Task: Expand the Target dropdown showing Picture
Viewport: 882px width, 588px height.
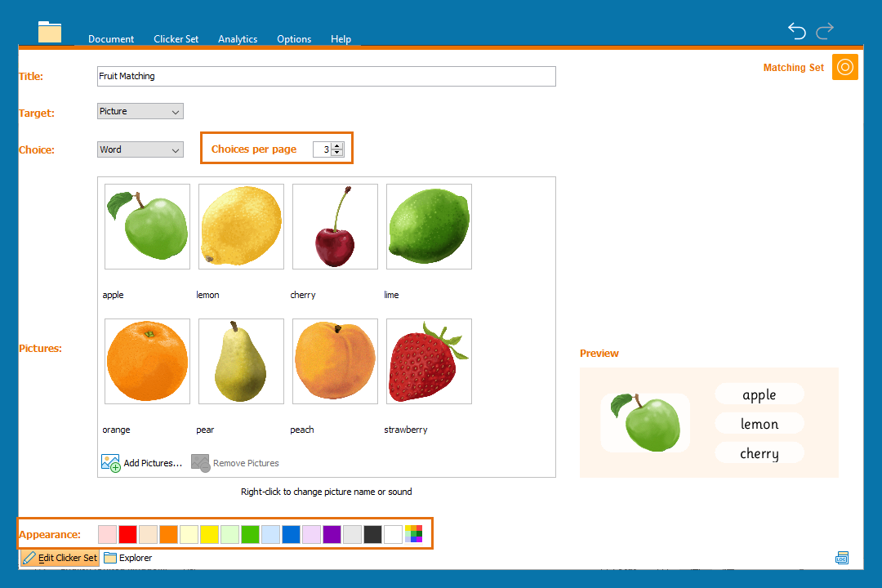Action: point(140,111)
